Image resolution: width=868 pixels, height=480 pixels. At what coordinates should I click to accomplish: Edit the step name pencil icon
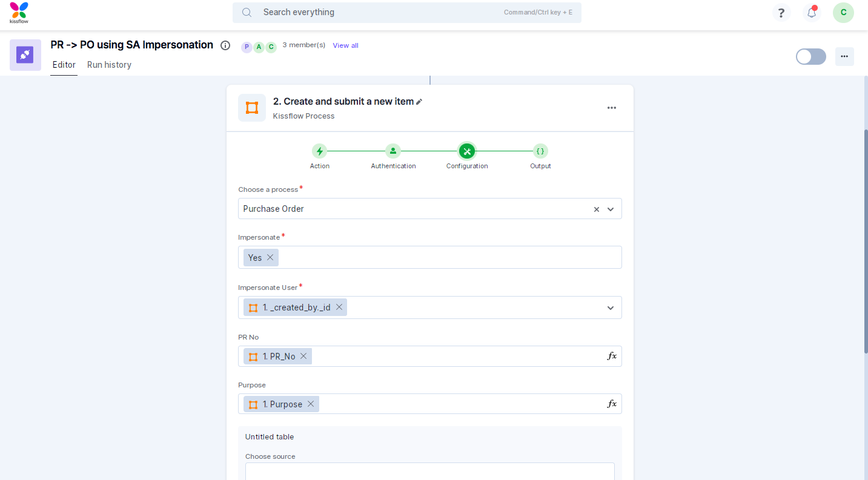click(x=419, y=102)
